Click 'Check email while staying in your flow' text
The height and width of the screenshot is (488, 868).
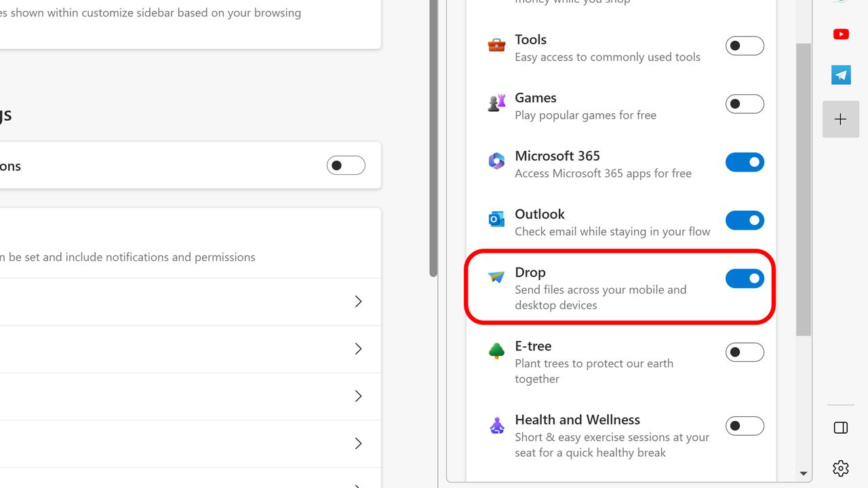pos(612,231)
